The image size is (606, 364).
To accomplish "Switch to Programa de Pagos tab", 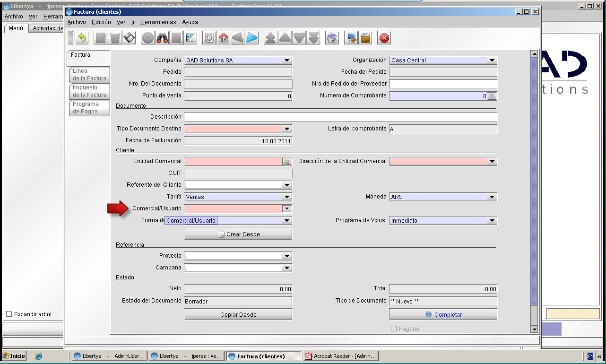I will [x=89, y=108].
